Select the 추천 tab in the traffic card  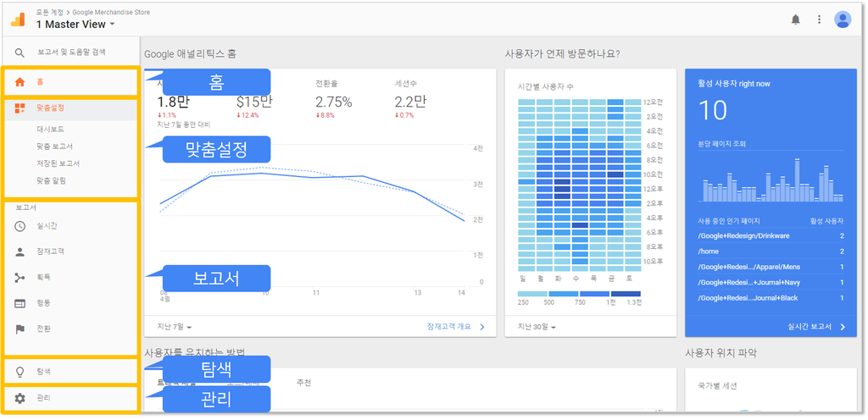coord(303,383)
